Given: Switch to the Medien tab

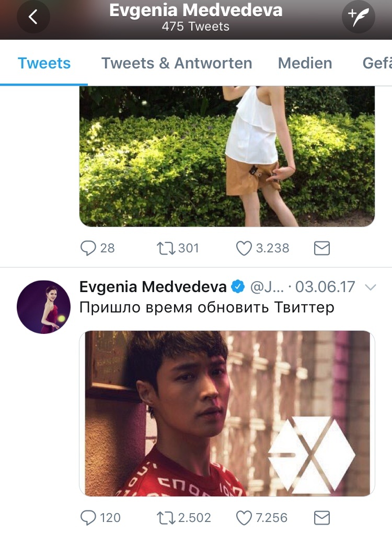Looking at the screenshot, I should click(x=305, y=63).
